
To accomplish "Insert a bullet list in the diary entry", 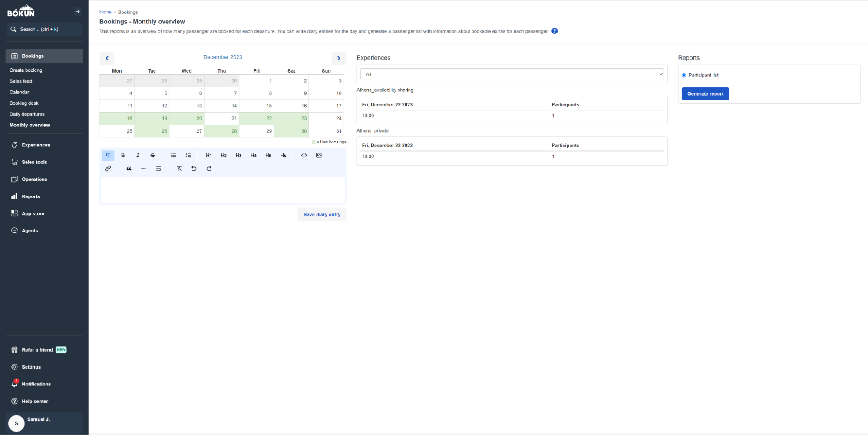I will (x=173, y=155).
